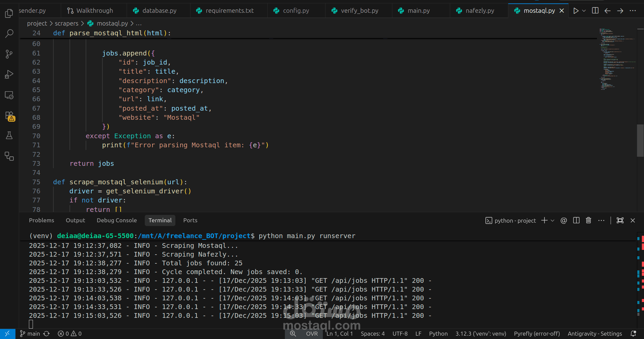Click the scrapers breadcrumb folder

(67, 24)
